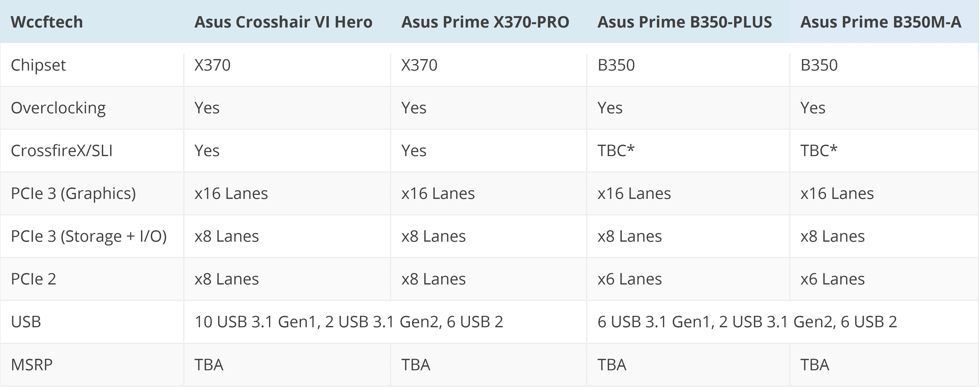This screenshot has width=980, height=387.
Task: Click the Chipset row label
Action: click(39, 65)
